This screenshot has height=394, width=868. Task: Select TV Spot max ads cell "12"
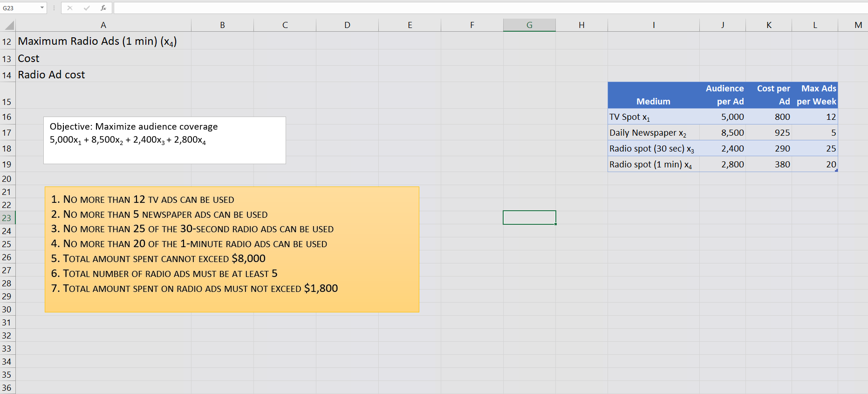[x=815, y=117]
